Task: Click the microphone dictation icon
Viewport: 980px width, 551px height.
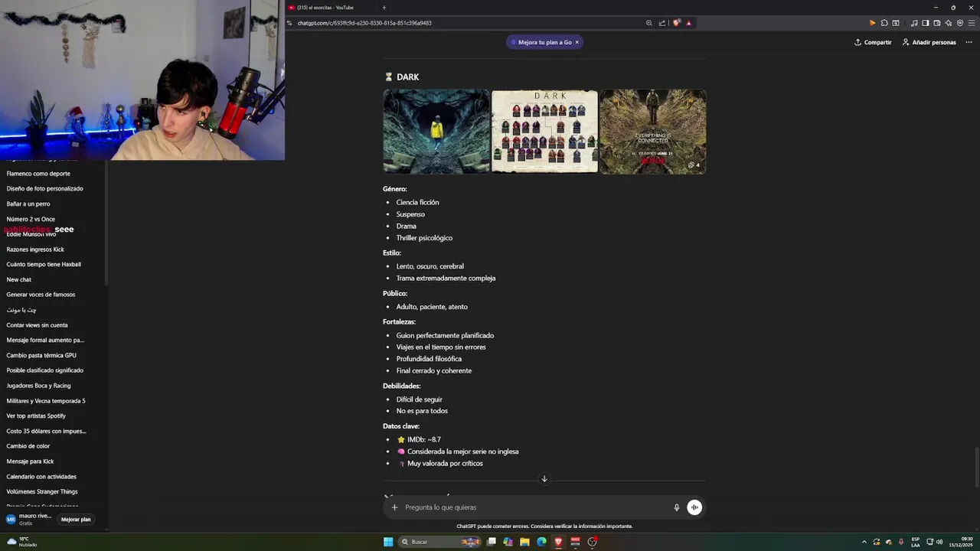Action: point(677,507)
